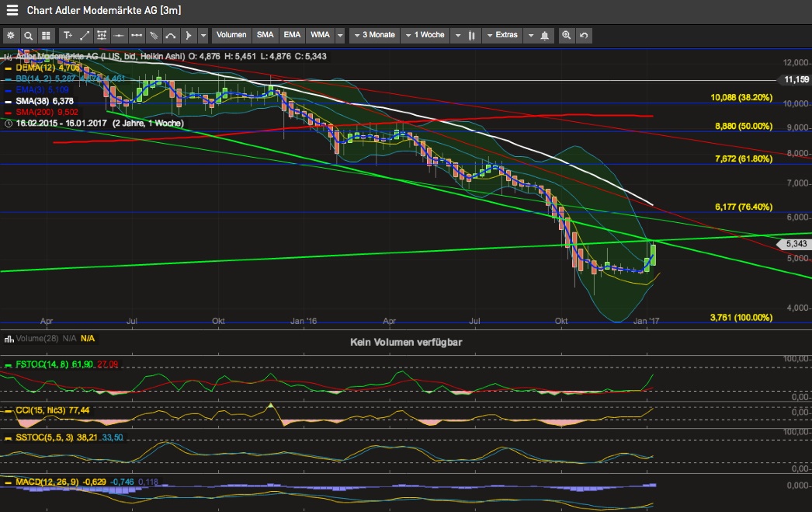
Task: Click the zoom-in magnifier icon
Action: 567,35
